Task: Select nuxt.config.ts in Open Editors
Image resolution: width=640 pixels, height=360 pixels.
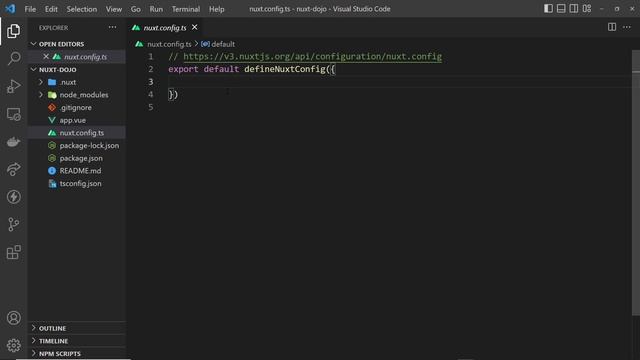Action: click(x=85, y=57)
